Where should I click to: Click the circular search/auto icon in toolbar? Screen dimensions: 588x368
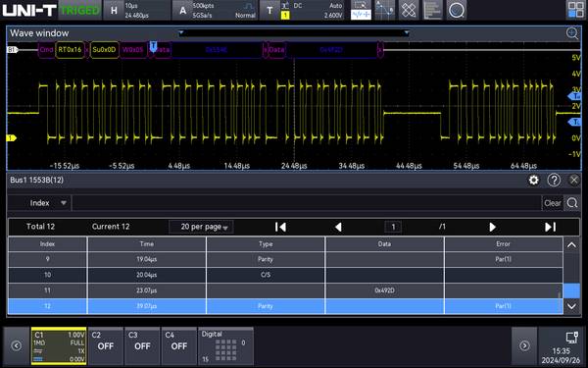coord(457,10)
